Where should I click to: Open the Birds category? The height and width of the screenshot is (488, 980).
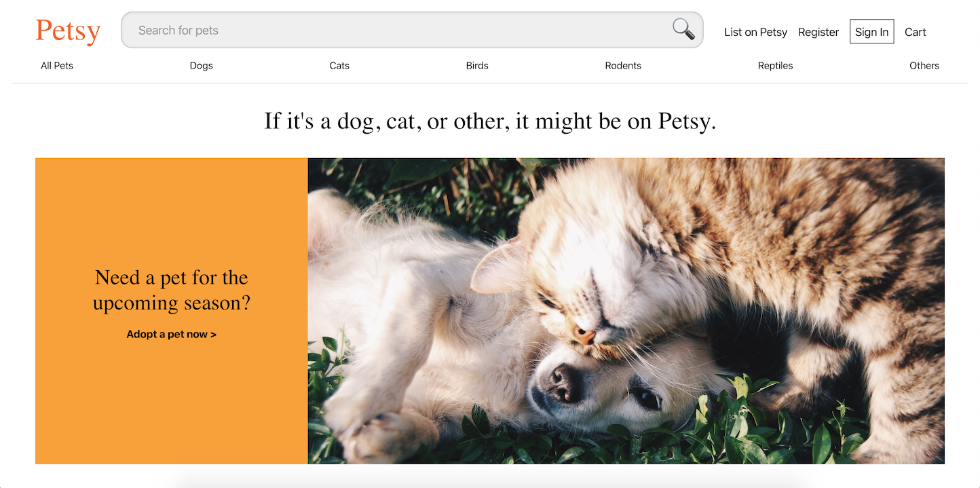click(477, 66)
